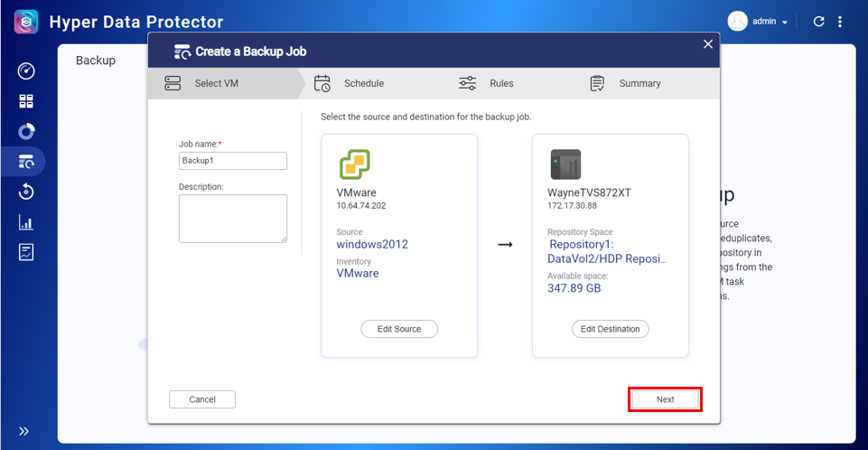Click the Select VM server icon

click(x=173, y=83)
